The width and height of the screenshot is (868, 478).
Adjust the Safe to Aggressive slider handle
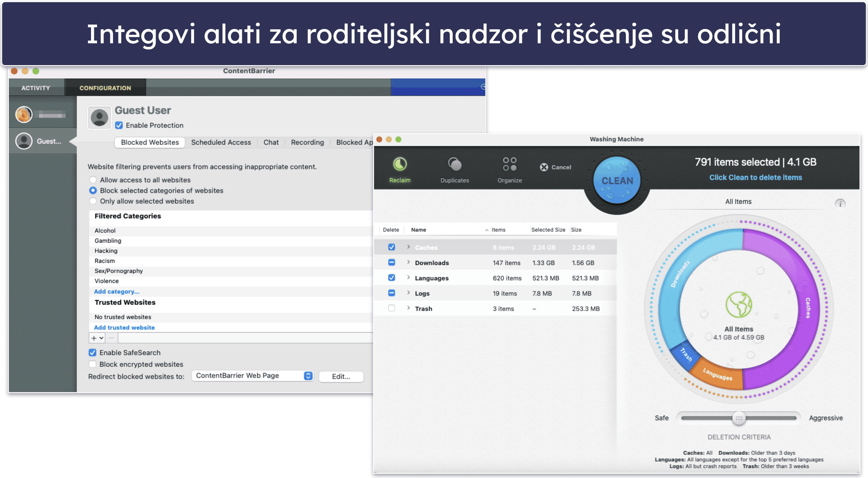(739, 418)
